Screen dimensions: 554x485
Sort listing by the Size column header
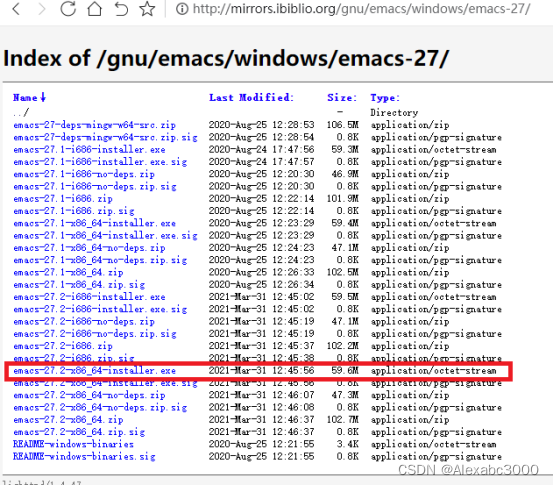[x=342, y=97]
